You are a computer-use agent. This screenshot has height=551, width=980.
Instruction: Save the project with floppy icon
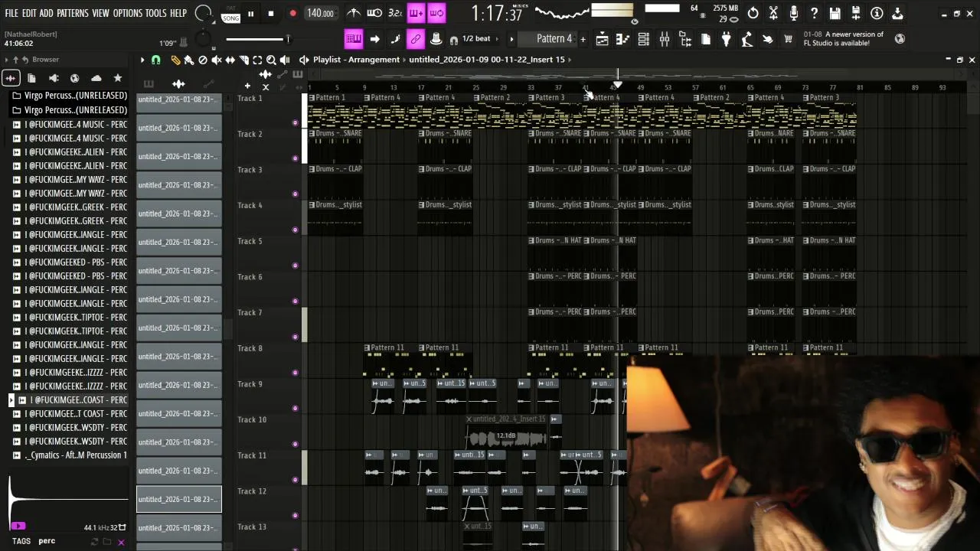[x=835, y=13]
